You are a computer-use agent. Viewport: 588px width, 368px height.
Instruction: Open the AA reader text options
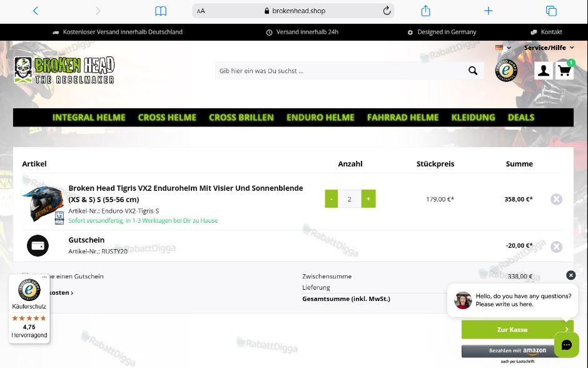[201, 11]
